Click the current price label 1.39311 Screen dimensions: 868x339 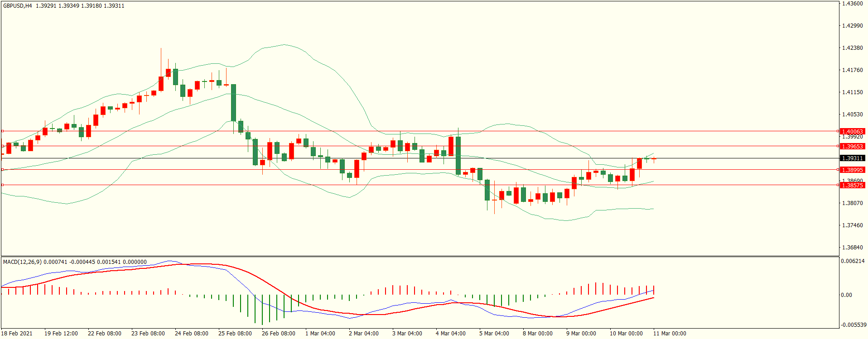click(x=852, y=158)
